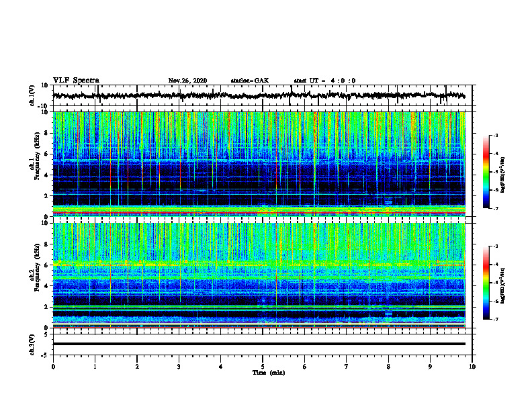The width and height of the screenshot is (532, 411).
Task: Click the "1" label on the time axis
Action: tap(95, 367)
